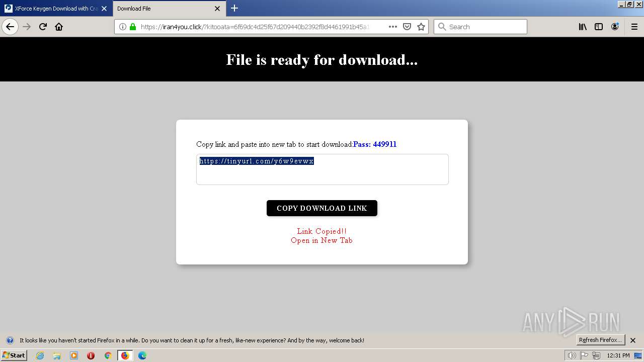Open page actions three-dot menu
Image resolution: width=644 pixels, height=362 pixels.
[x=393, y=27]
